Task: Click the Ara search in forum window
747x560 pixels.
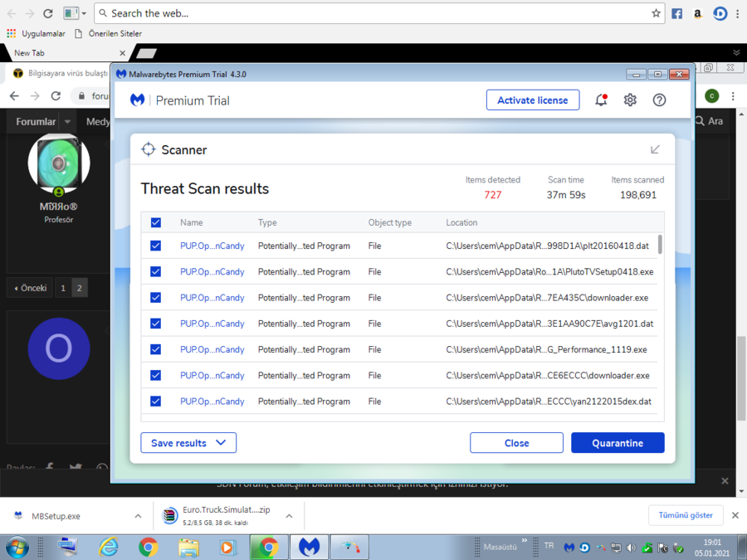Action: tap(710, 121)
